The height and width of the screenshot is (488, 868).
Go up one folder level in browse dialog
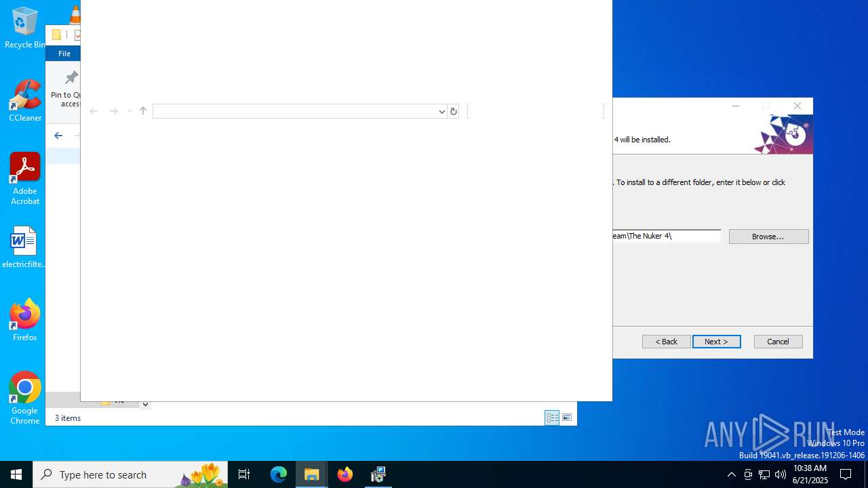click(x=143, y=111)
